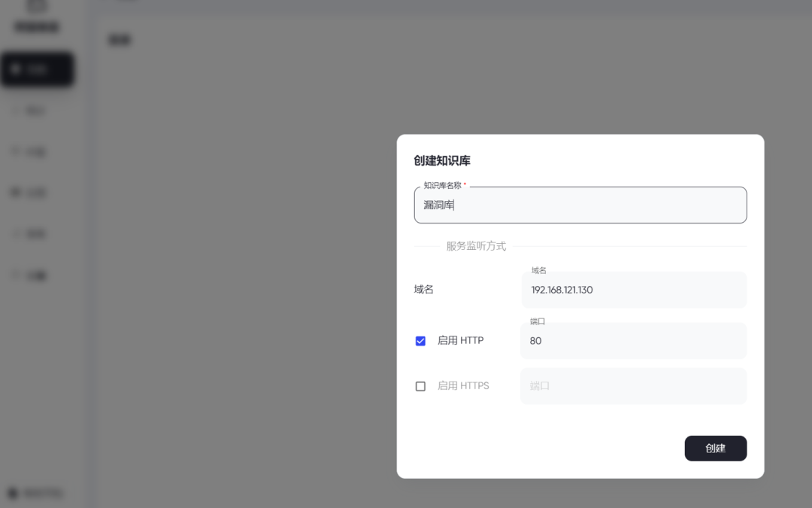Click the empty HTTPS 端口 placeholder field
Screen dimensions: 812x508
(x=633, y=385)
